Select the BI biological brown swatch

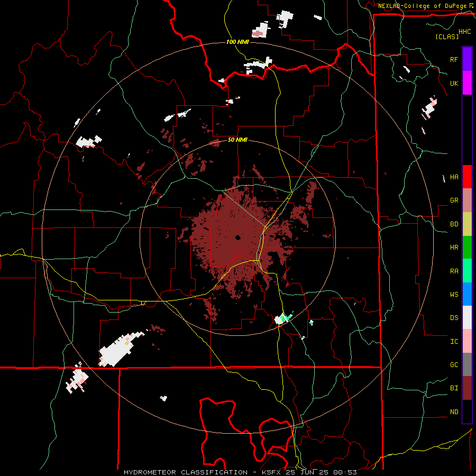tap(467, 388)
